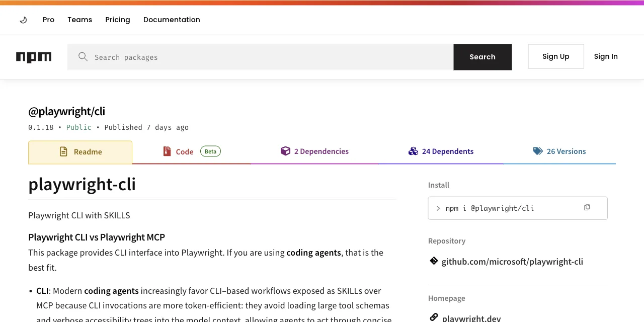This screenshot has width=644, height=322.
Task: Click the @playwright/cli package title
Action: (66, 111)
